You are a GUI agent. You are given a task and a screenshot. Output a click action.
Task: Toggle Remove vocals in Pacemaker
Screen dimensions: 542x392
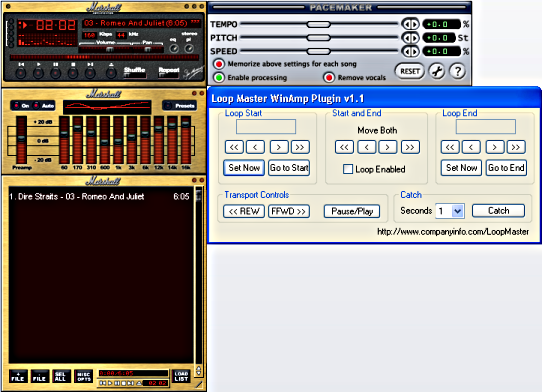click(x=329, y=77)
